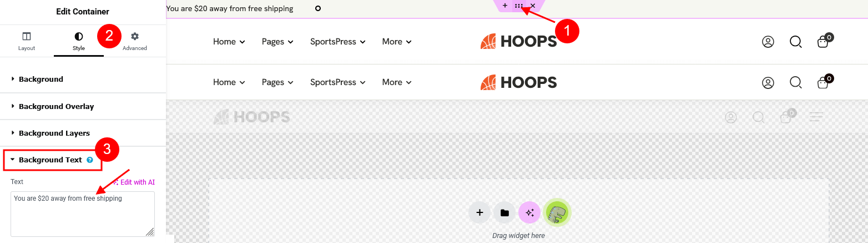Click the Edit with AI link
This screenshot has width=868, height=243.
(x=134, y=182)
